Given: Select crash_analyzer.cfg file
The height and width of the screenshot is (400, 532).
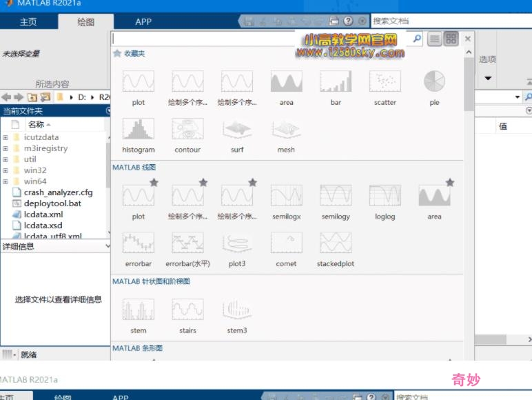Looking at the screenshot, I should pos(58,192).
